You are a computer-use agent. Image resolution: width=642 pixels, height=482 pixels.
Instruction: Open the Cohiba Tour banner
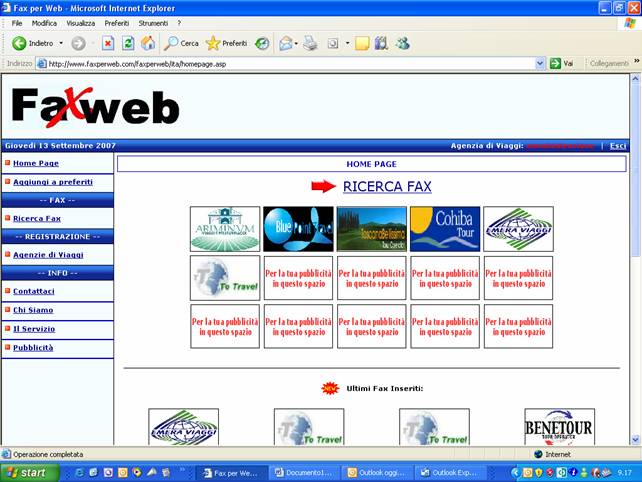point(445,229)
